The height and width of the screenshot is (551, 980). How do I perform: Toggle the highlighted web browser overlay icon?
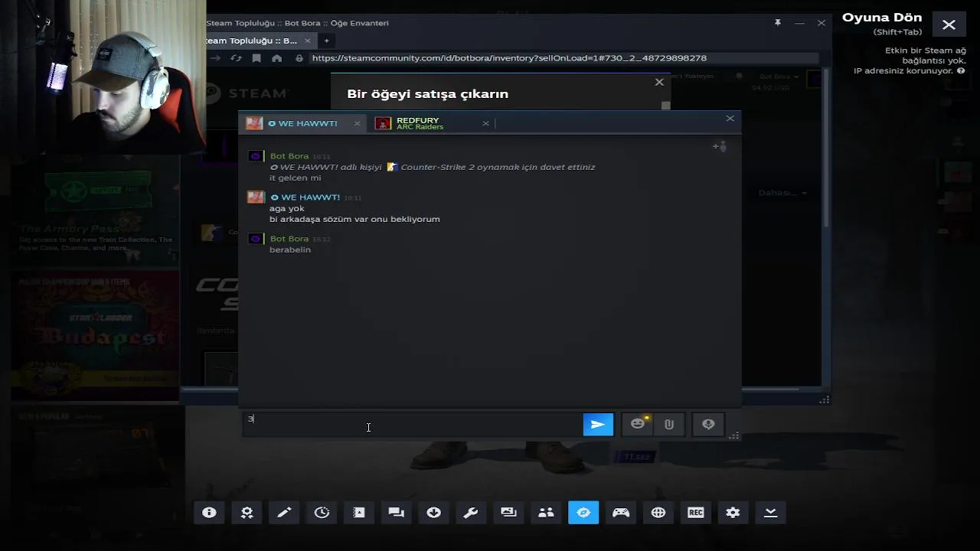click(x=583, y=513)
